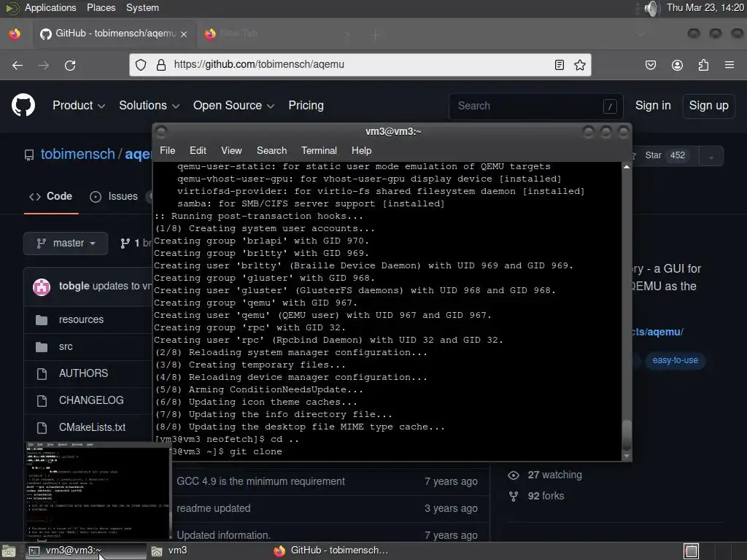Viewport: 747px width, 560px height.
Task: Select the Code repository tab
Action: click(x=51, y=196)
